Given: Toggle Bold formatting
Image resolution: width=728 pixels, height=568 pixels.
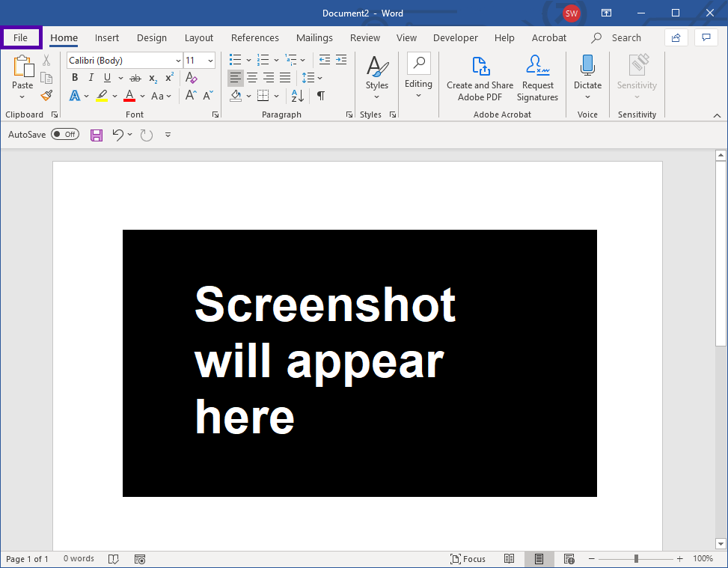Looking at the screenshot, I should (x=75, y=78).
